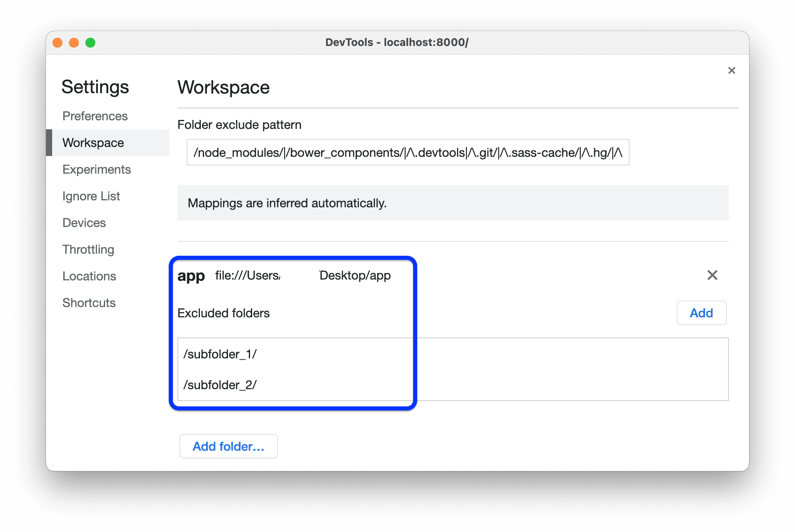795x532 pixels.
Task: Click Add folder to workspace
Action: click(x=228, y=446)
